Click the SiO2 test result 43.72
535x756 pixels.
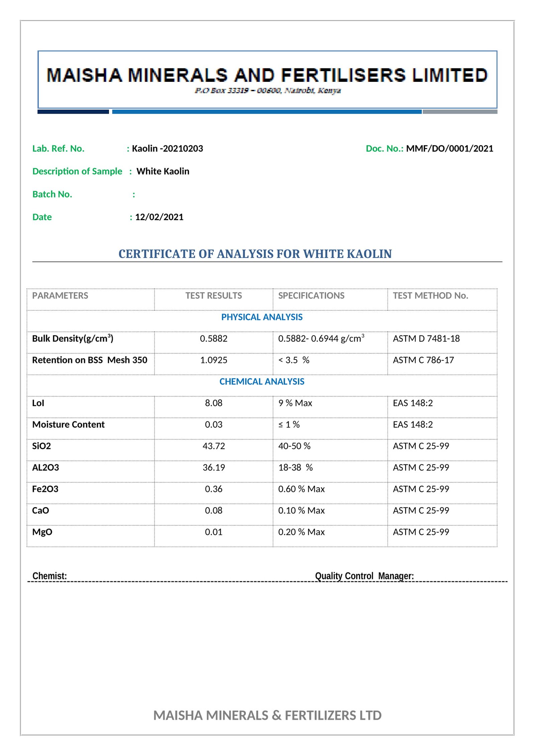pos(214,446)
